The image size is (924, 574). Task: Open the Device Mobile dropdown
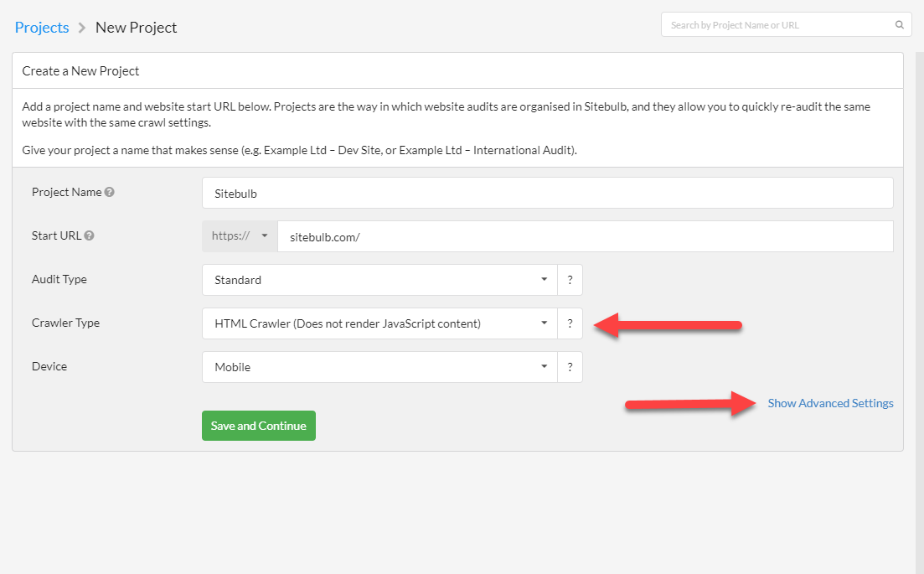point(379,367)
